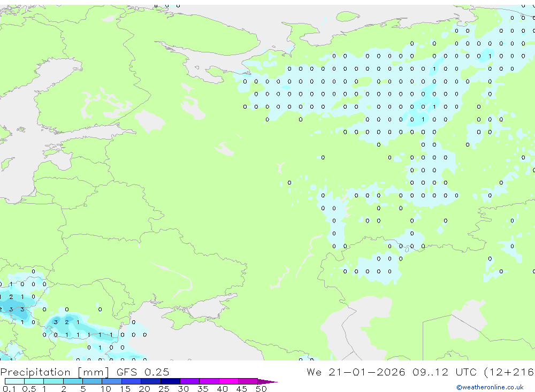Click the 0.5–1 mm legend color swatch
Screen dimensions: 535x392
tap(34, 381)
